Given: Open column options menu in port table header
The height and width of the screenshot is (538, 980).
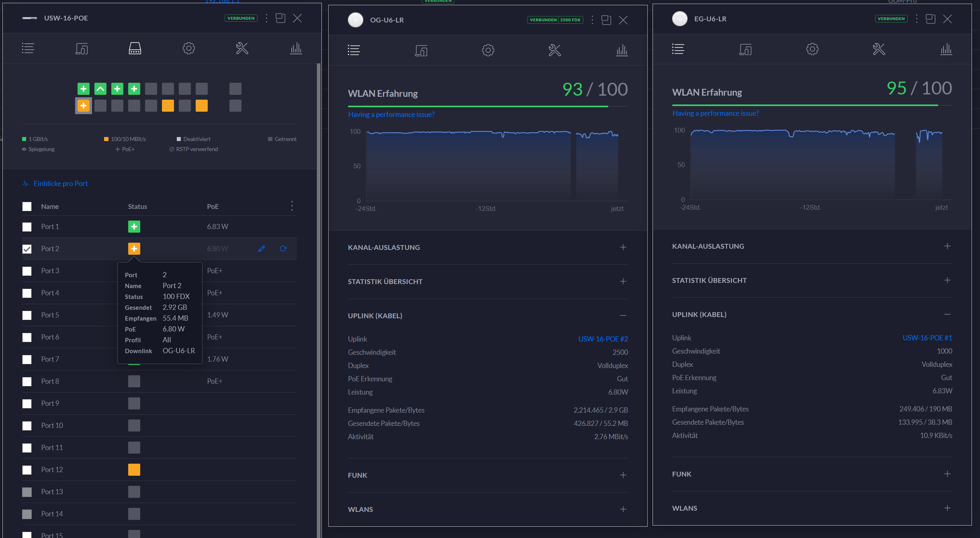Looking at the screenshot, I should pos(292,206).
